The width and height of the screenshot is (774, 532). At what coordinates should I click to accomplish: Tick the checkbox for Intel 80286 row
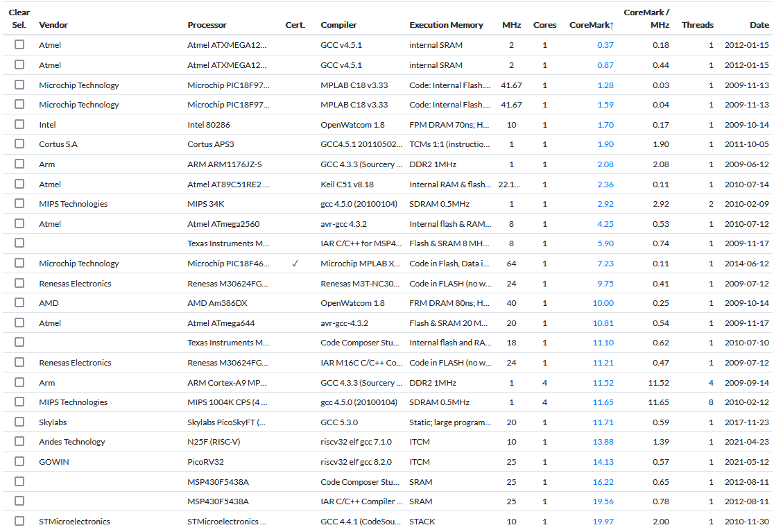coord(19,124)
